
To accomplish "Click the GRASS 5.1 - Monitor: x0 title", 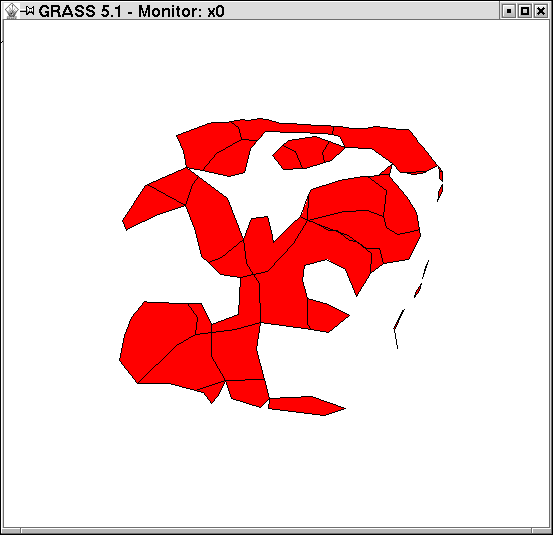I will pyautogui.click(x=132, y=11).
